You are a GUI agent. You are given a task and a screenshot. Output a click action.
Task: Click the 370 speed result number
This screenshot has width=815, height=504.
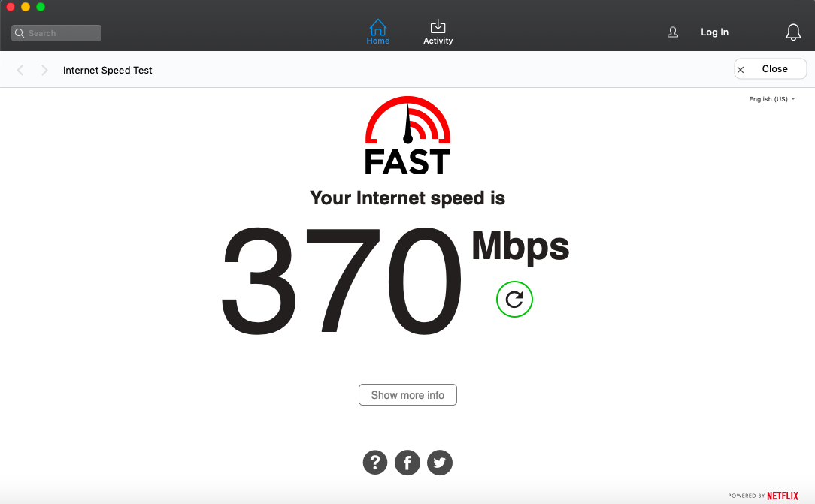click(341, 281)
